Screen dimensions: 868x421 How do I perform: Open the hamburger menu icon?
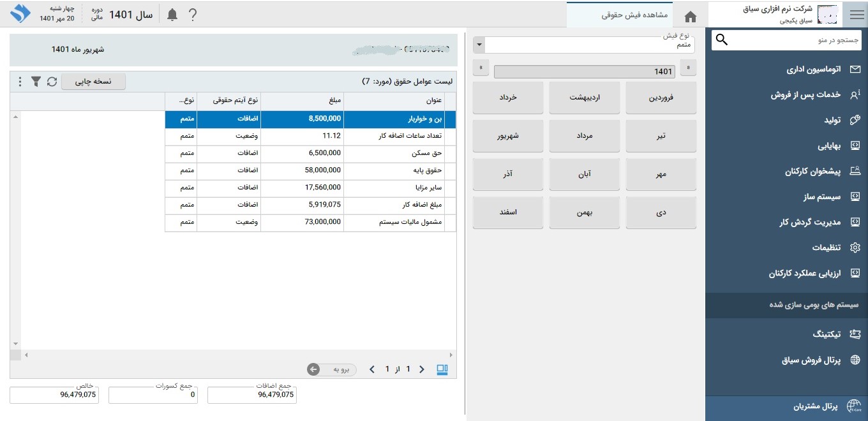(x=855, y=14)
